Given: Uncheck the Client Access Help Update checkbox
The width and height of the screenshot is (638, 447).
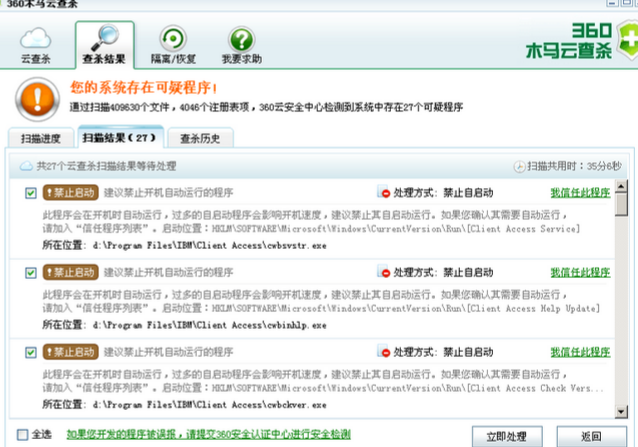Looking at the screenshot, I should point(31,273).
